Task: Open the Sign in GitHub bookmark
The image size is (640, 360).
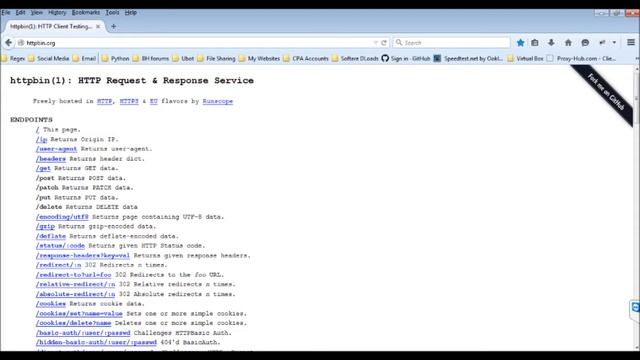Action: coord(406,58)
